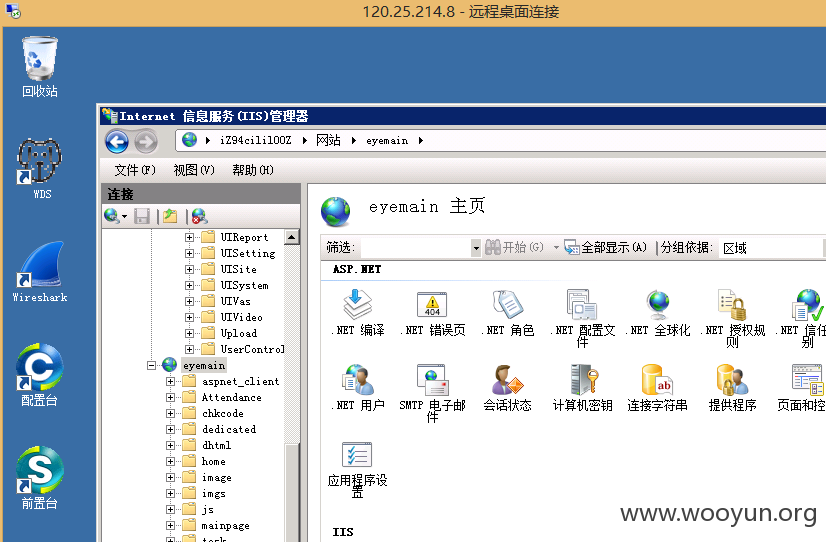Open the 筛选 filter dropdown arrow
This screenshot has height=542, width=826.
[x=476, y=248]
